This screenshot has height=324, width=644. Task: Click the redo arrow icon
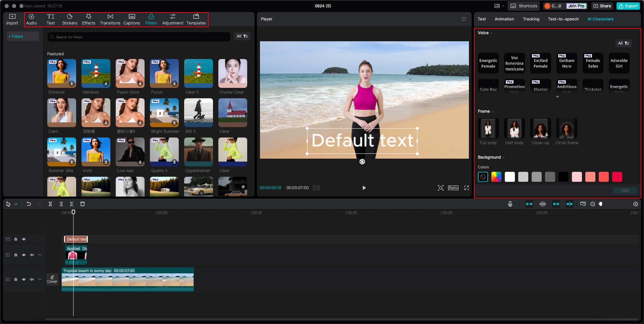pyautogui.click(x=40, y=204)
